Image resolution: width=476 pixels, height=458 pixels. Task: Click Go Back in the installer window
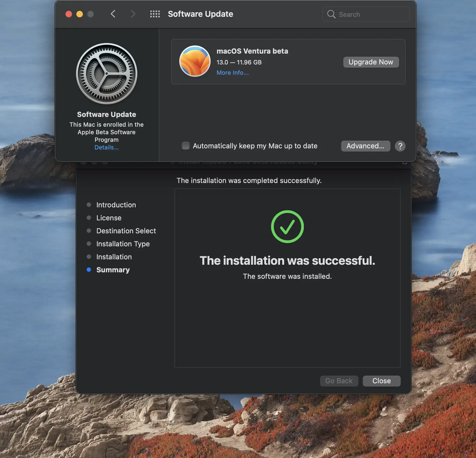339,381
